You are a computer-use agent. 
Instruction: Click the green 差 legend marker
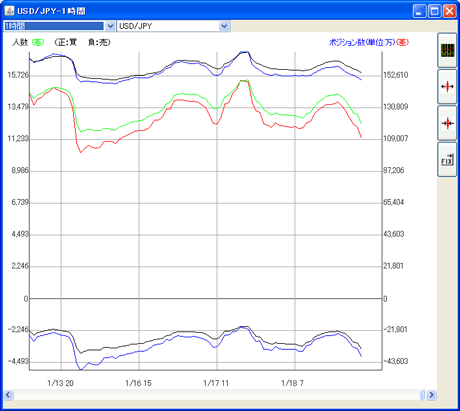tap(38, 42)
